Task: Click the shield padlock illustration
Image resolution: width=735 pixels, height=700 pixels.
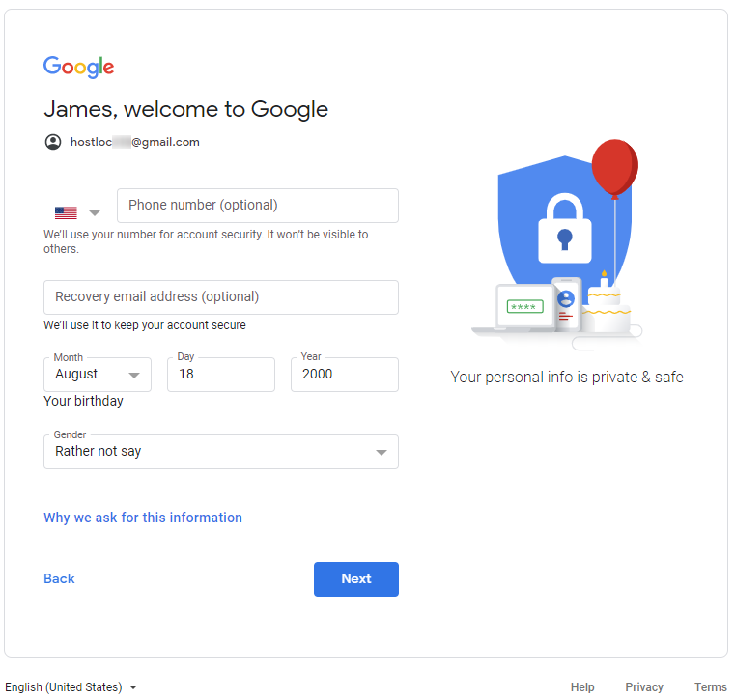Action: click(x=565, y=227)
